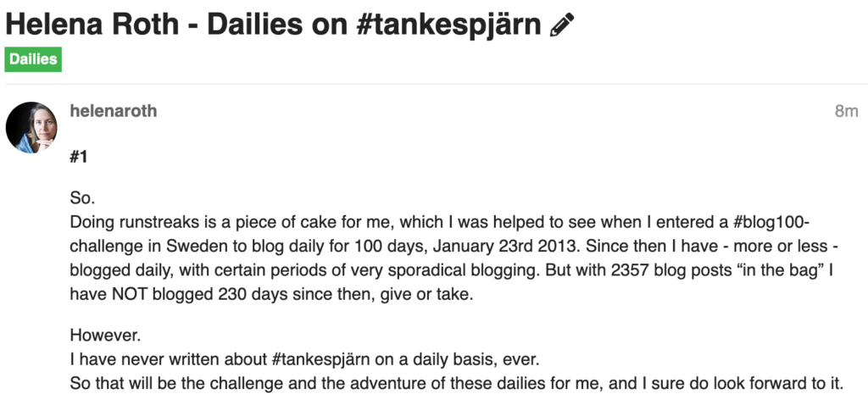
Task: Click the "However." line of text
Action: [x=106, y=336]
